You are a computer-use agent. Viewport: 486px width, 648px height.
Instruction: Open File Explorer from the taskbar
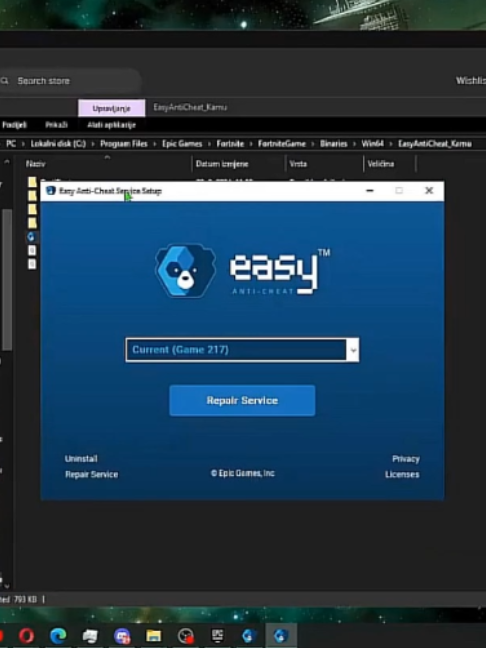point(153,636)
